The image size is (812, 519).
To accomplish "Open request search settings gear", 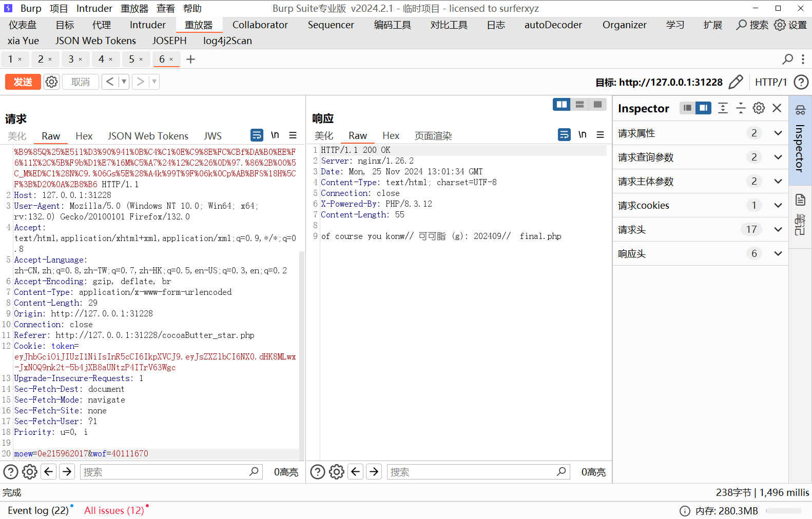I will coord(30,472).
